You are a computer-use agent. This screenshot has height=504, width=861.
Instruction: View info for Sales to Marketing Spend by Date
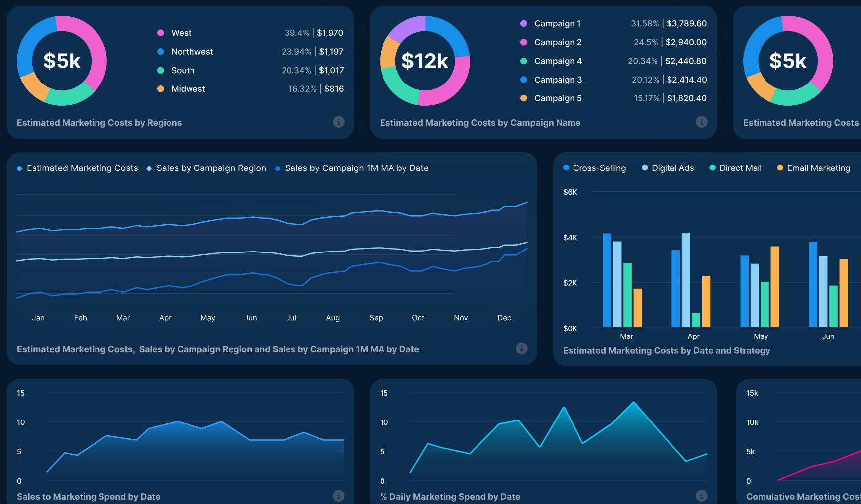(x=339, y=496)
